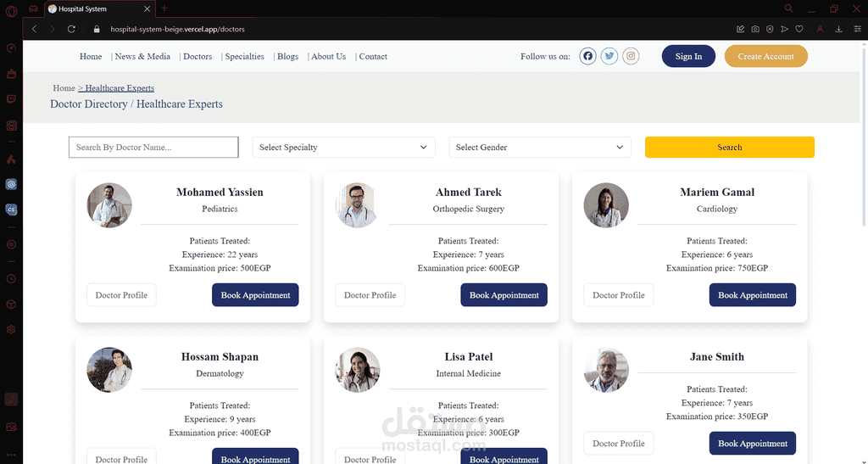Open News & Media nav item
Screen dimensions: 868x464
[142, 57]
